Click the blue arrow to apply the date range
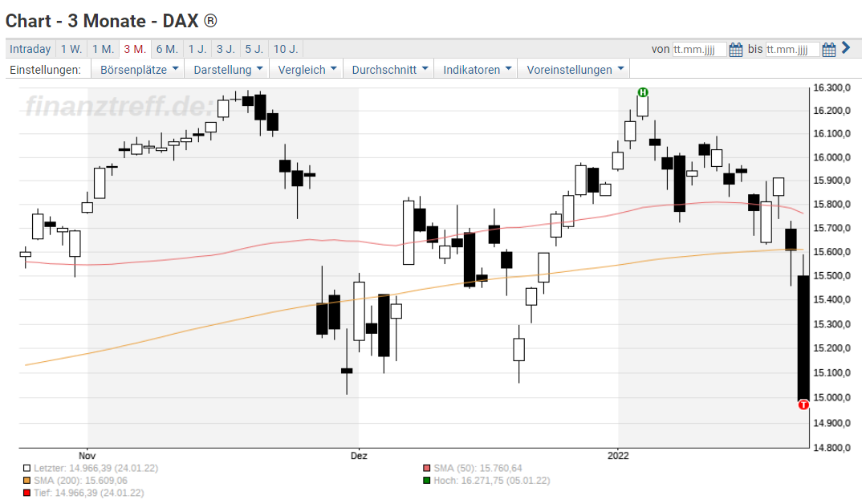Viewport: 866px width, 504px height. [846, 48]
